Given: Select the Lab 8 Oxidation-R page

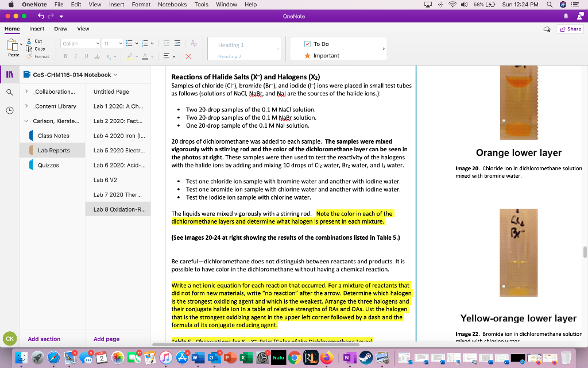Looking at the screenshot, I should pyautogui.click(x=118, y=209).
